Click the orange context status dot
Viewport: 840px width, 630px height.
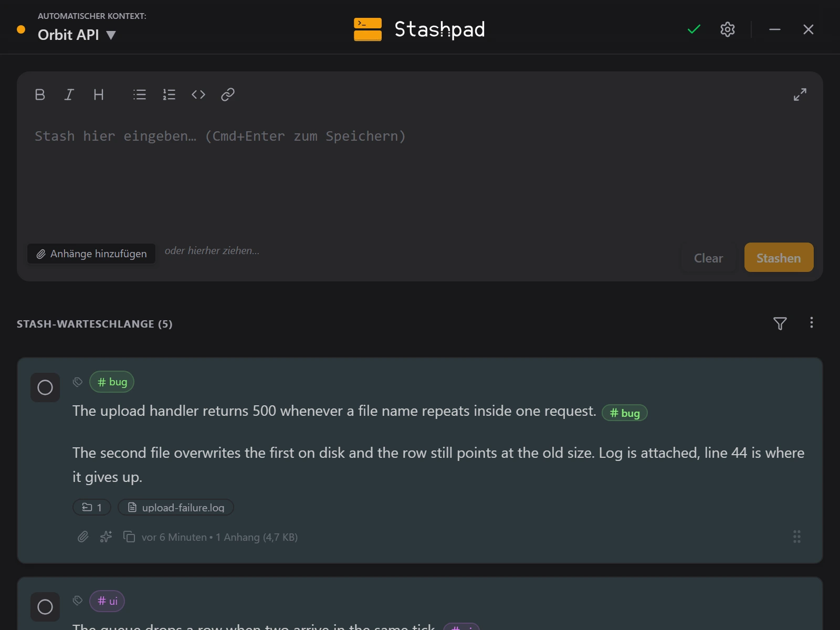click(21, 29)
